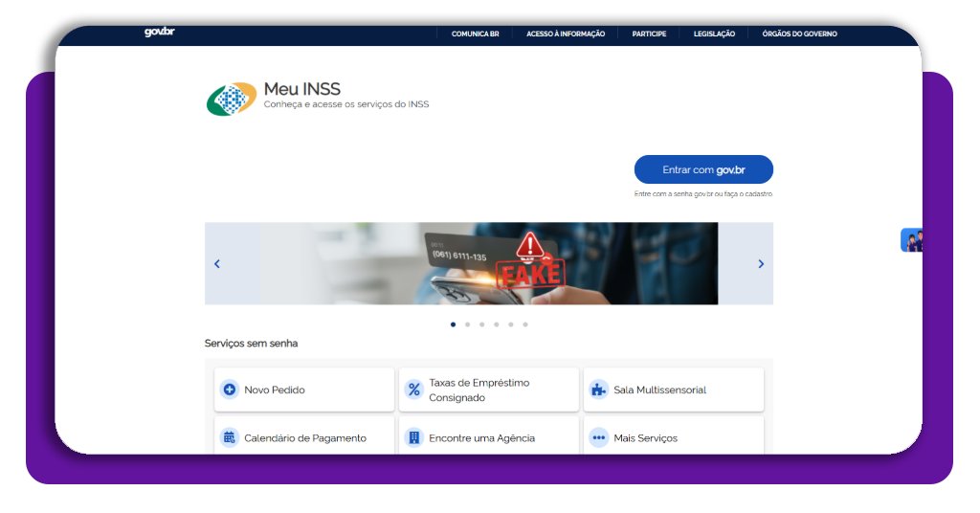The width and height of the screenshot is (980, 513).
Task: Click the gov.br logo in header
Action: point(159,32)
